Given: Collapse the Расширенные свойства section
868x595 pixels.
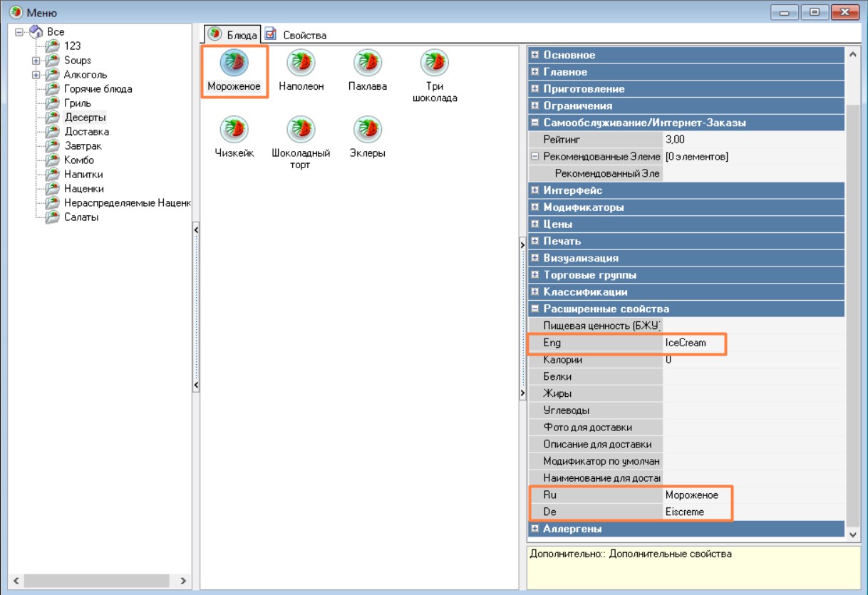Looking at the screenshot, I should [535, 309].
